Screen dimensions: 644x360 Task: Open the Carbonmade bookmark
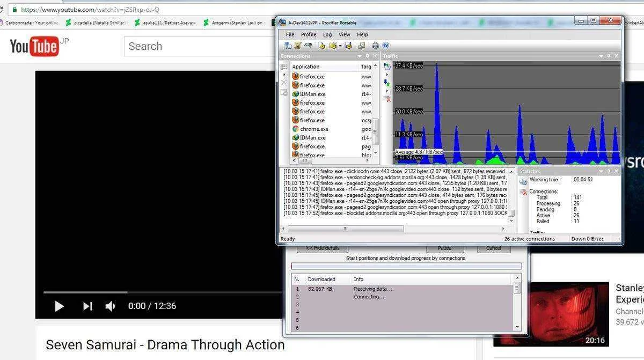[x=30, y=23]
